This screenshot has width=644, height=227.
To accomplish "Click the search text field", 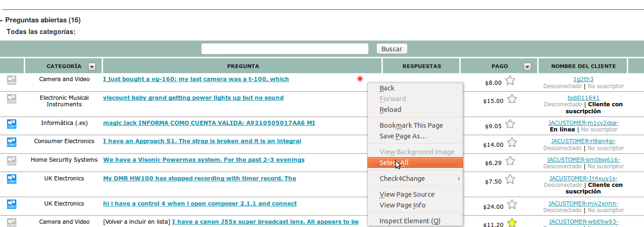I will tap(285, 49).
